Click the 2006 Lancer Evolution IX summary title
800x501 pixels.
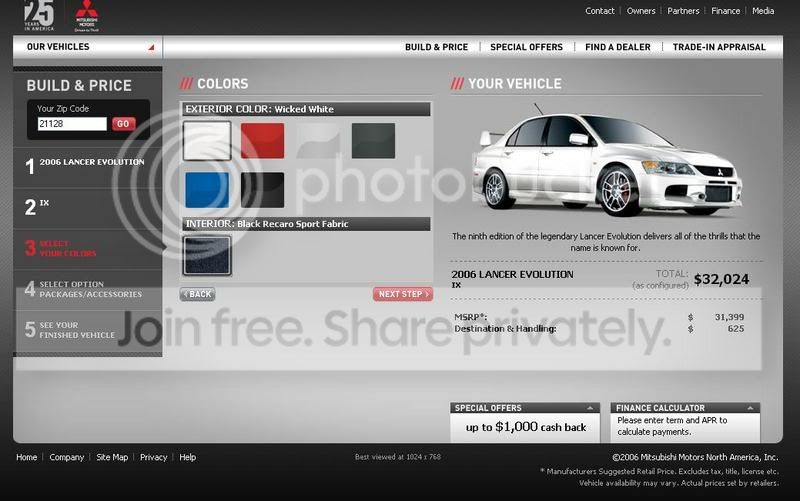click(x=512, y=279)
